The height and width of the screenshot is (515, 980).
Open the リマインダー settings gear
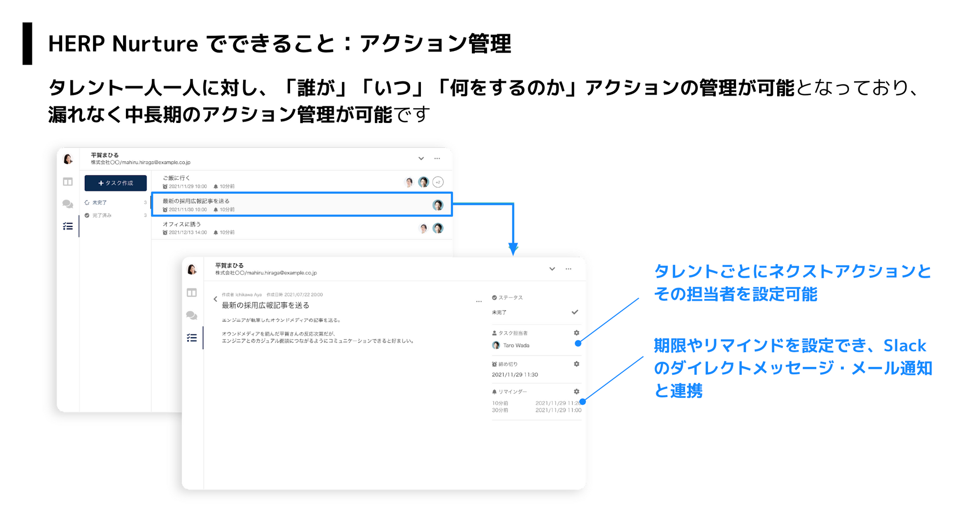tap(576, 392)
